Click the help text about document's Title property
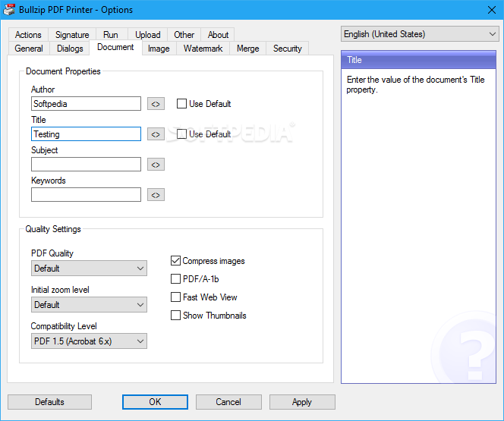Screen dimensions: 504x421 point(415,84)
